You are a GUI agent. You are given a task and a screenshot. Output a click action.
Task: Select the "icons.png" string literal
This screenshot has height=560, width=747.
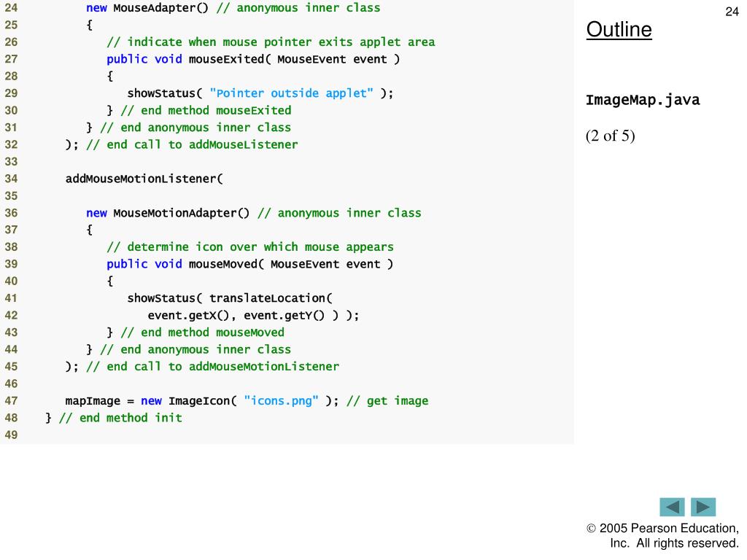pyautogui.click(x=281, y=401)
